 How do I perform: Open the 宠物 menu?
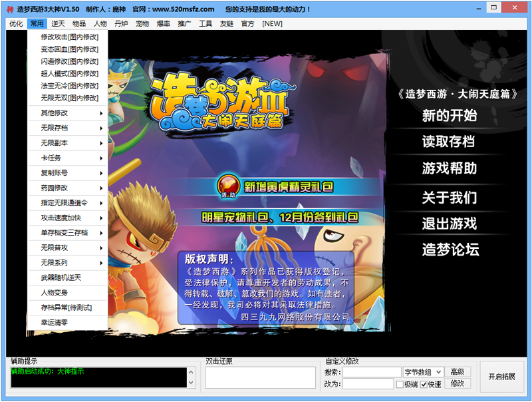coord(142,23)
